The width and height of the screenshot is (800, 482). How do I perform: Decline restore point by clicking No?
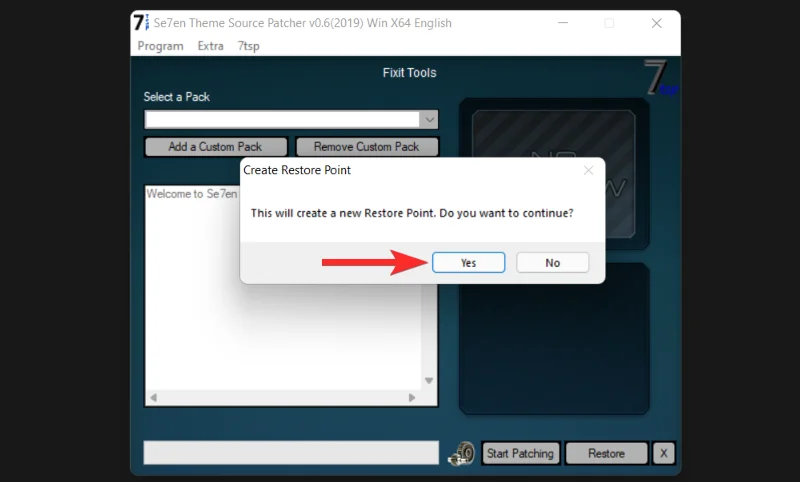552,263
